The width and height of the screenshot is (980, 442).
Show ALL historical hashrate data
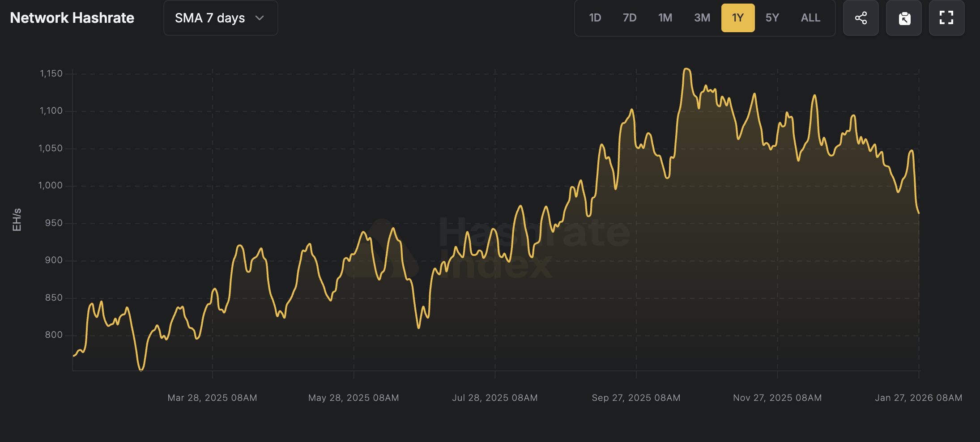point(810,18)
